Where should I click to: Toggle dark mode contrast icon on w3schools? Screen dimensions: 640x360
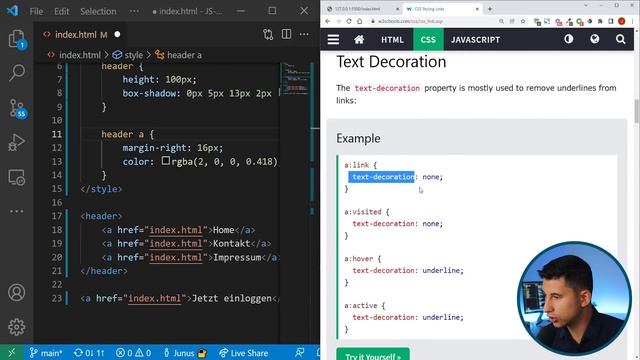[569, 39]
